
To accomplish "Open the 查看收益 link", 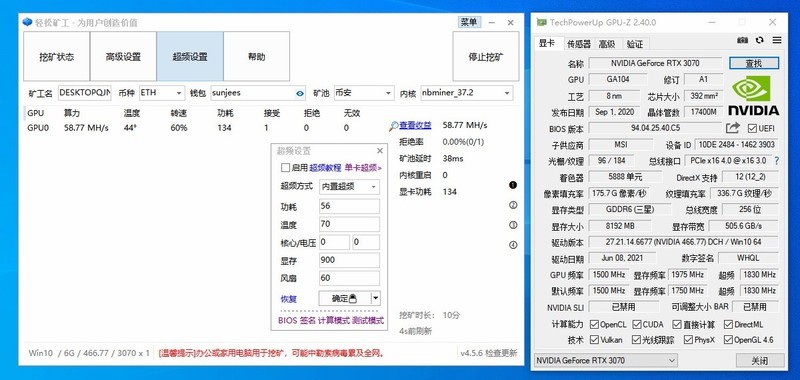I will coord(415,125).
